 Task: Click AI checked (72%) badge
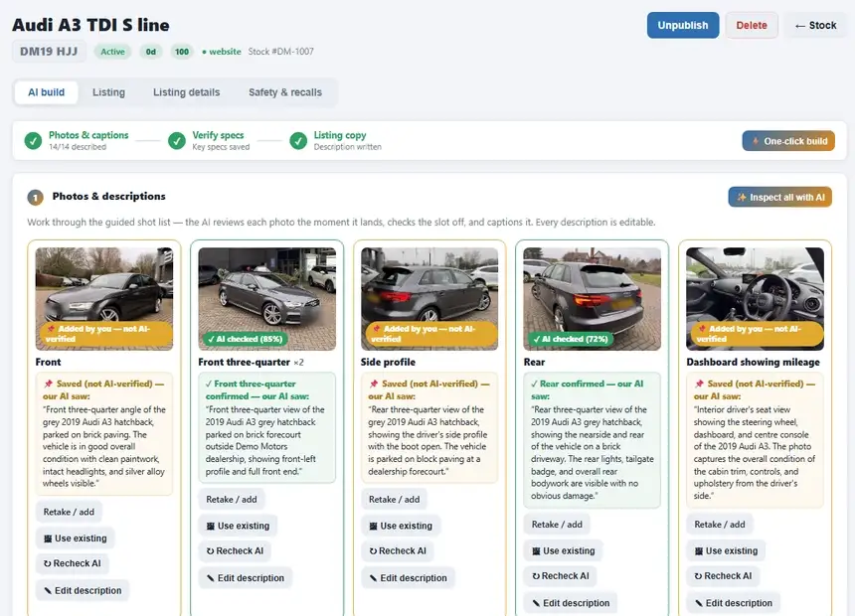pos(571,339)
